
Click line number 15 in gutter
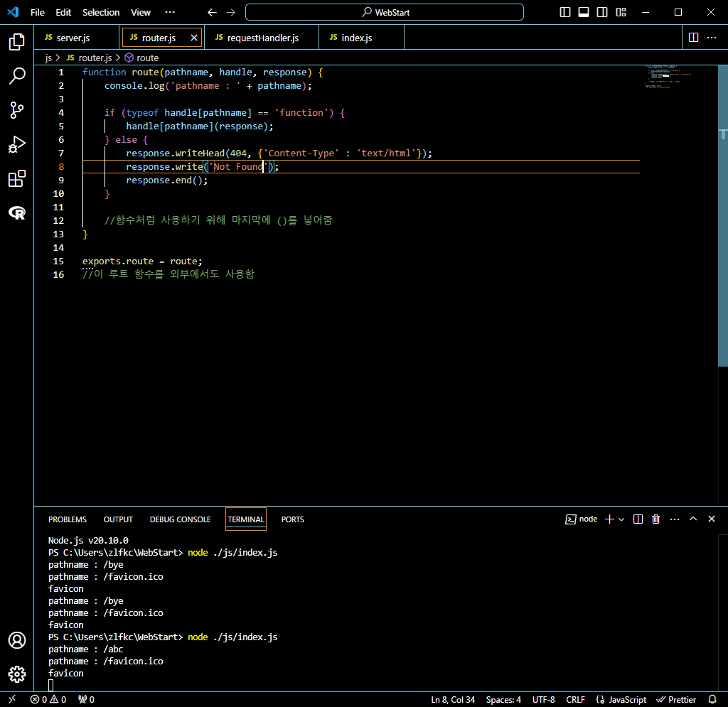point(58,261)
